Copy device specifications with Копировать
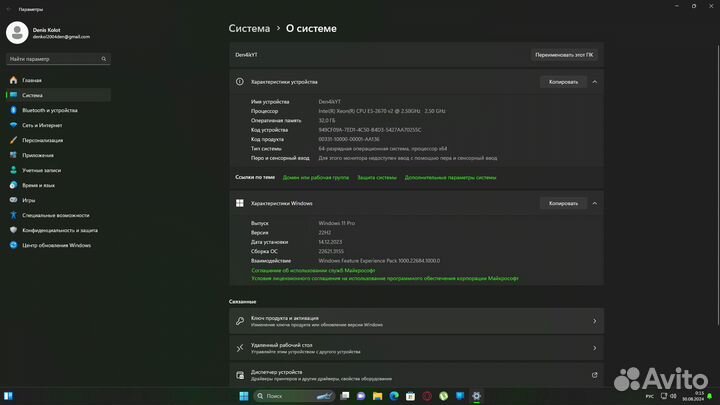720x405 pixels. pos(563,81)
